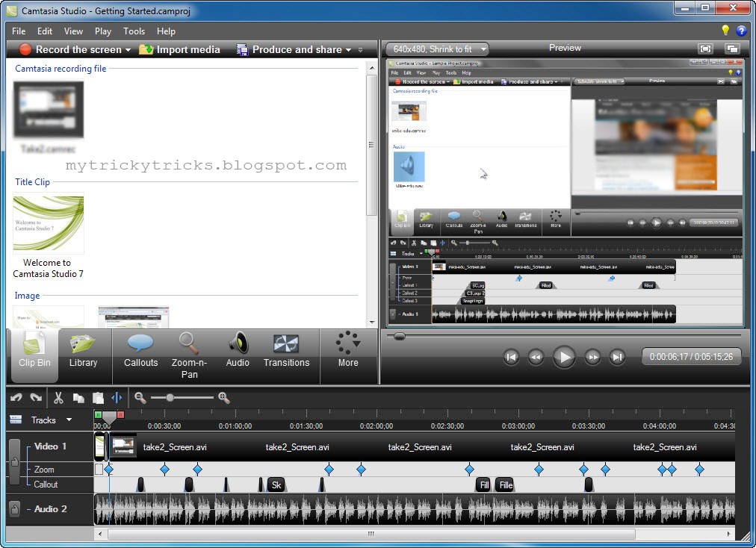Click the detach preview window icon
The image size is (756, 548).
tap(732, 49)
